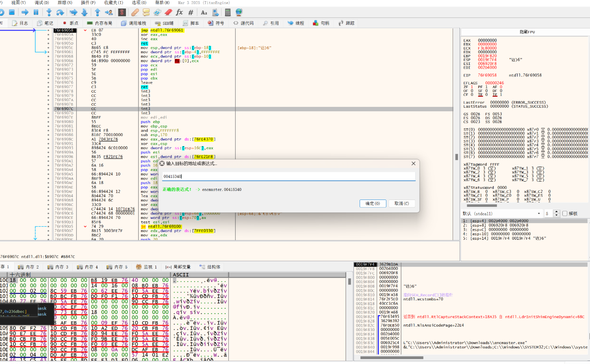Screen dimensions: 590x364
Task: Open the Patches bandage icon
Action: click(135, 12)
